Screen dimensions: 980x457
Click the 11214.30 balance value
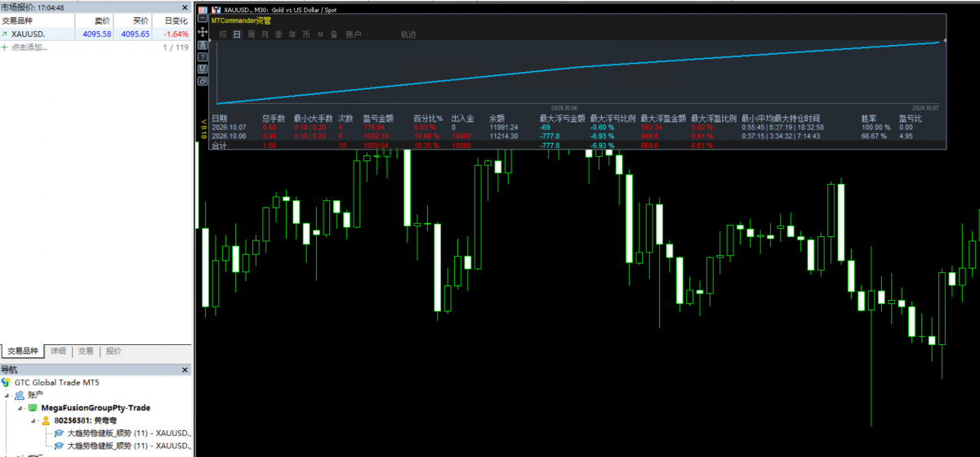pyautogui.click(x=504, y=137)
